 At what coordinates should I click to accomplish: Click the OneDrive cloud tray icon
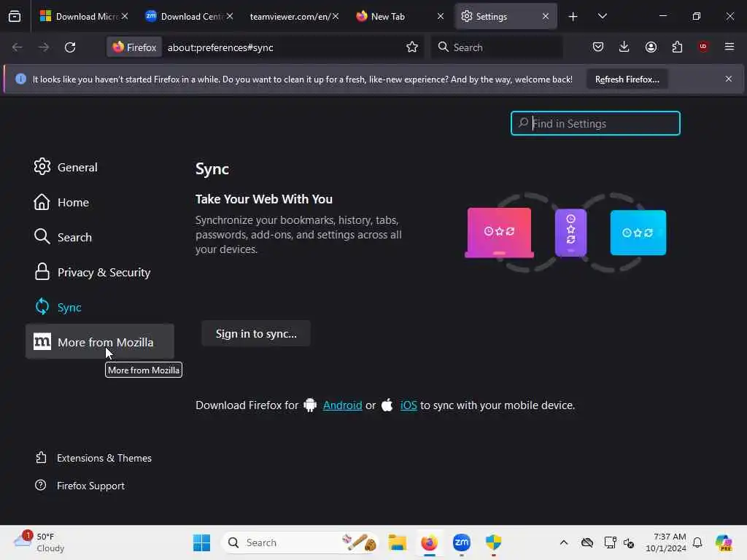pos(587,542)
